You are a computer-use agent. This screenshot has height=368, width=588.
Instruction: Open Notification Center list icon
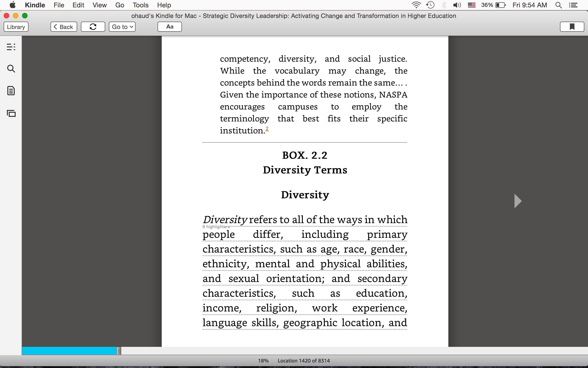point(573,5)
